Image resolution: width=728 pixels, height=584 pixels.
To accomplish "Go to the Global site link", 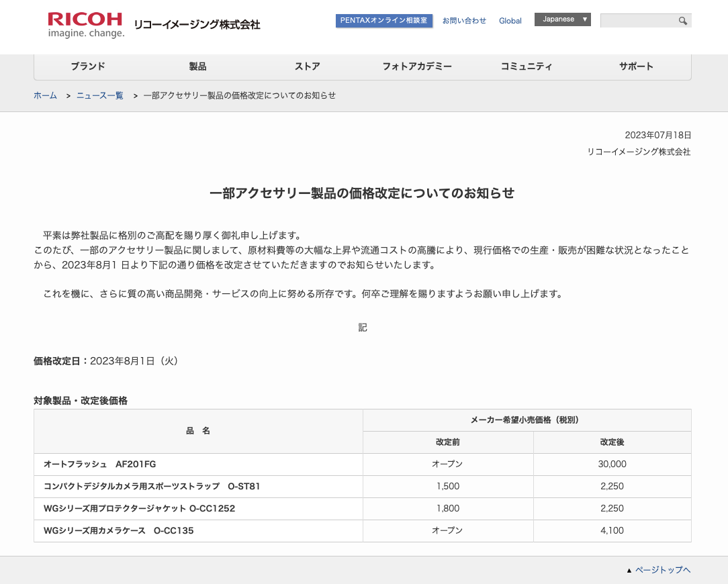I will [510, 21].
